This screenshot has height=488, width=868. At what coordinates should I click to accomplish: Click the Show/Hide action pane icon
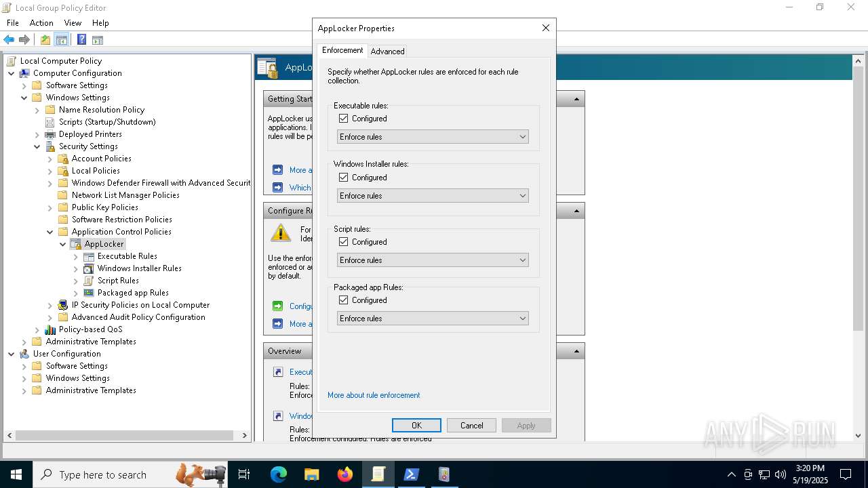98,40
